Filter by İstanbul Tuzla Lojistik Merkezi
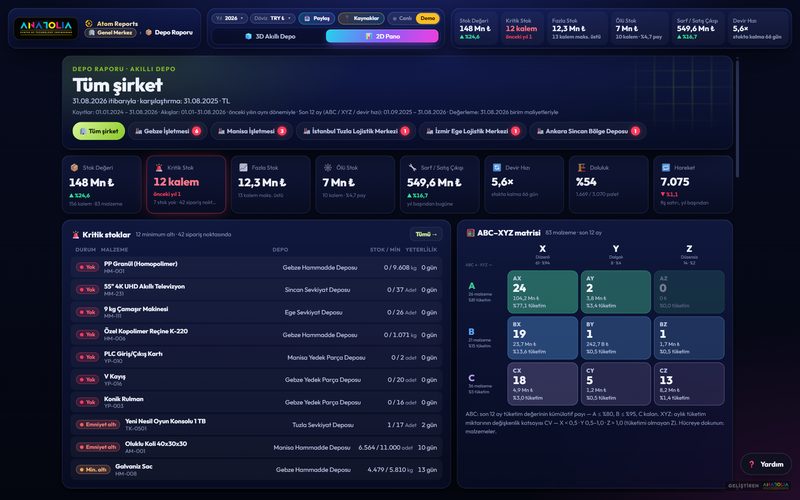 click(356, 131)
